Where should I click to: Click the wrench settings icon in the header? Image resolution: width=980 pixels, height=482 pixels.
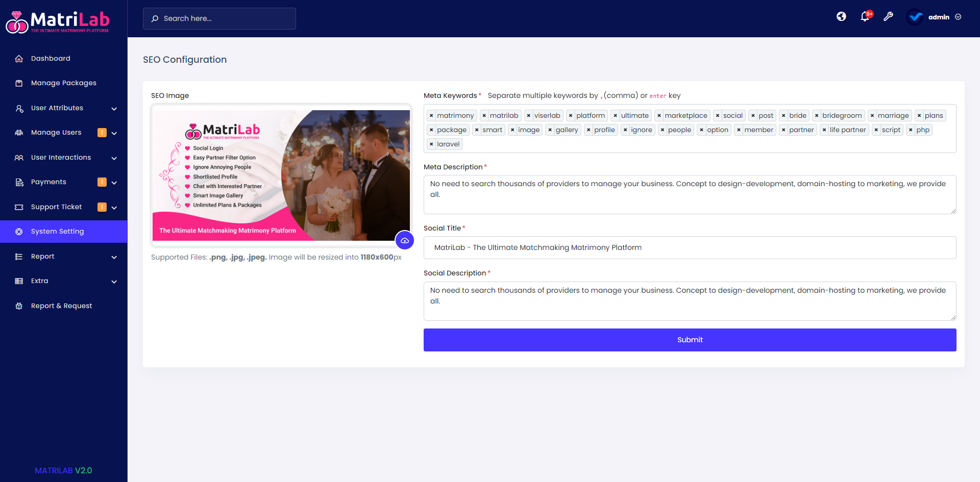point(889,17)
